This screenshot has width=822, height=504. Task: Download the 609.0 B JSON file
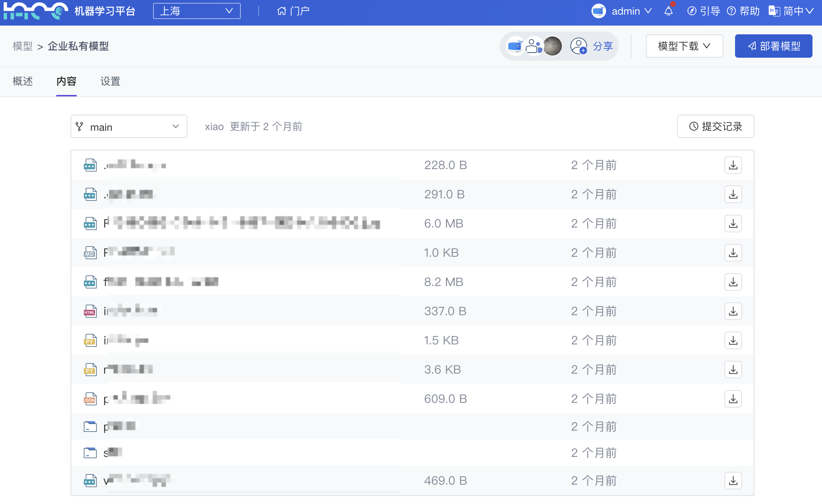(733, 399)
